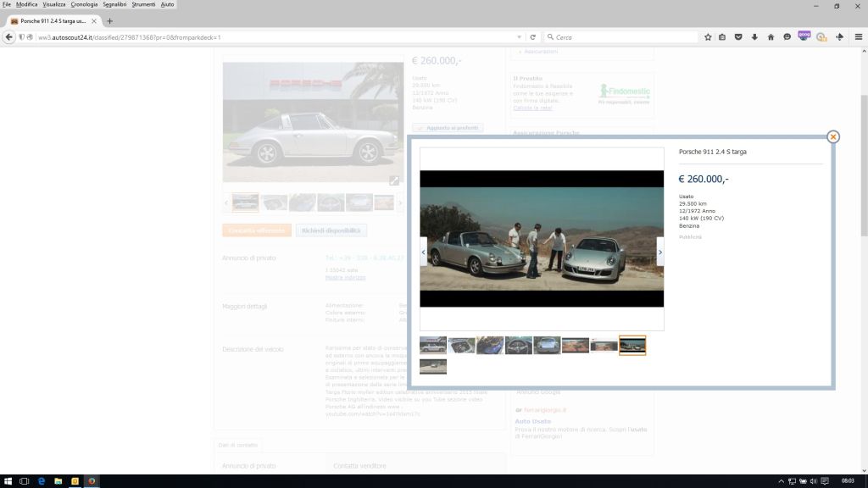
Task: Save the page to Pocket
Action: click(738, 37)
